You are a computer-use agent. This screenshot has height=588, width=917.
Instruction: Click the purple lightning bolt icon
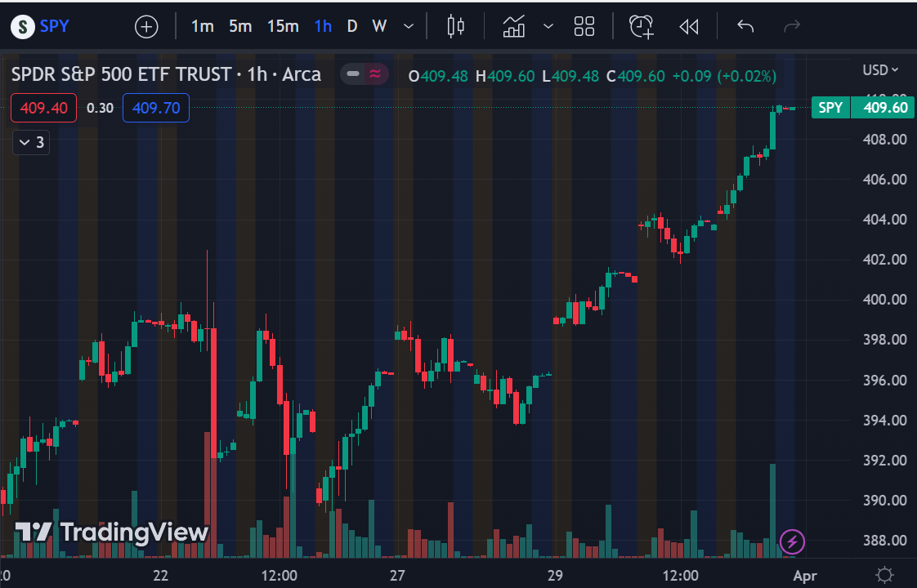click(793, 541)
